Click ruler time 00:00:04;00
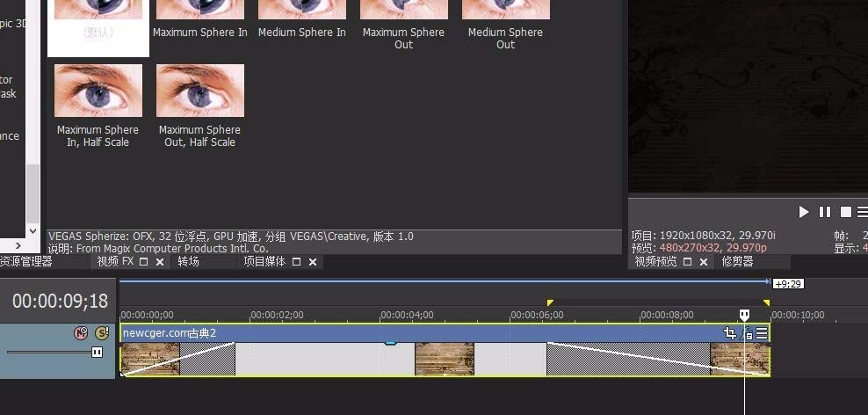868x415 pixels. coord(408,315)
